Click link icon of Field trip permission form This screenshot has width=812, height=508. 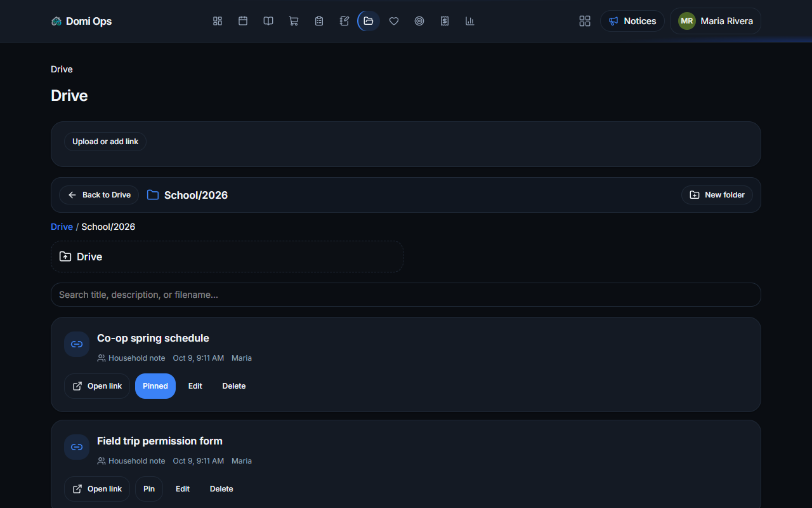[77, 447]
